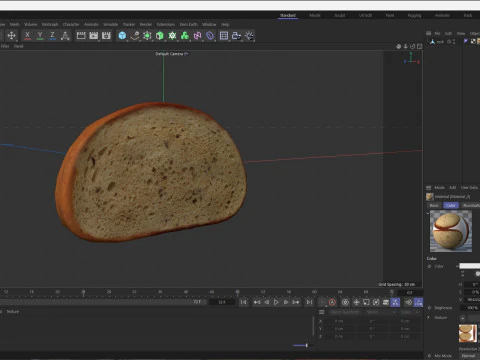Screen dimensions: 480x360
Task: Open the Extensions menu
Action: tap(166, 24)
